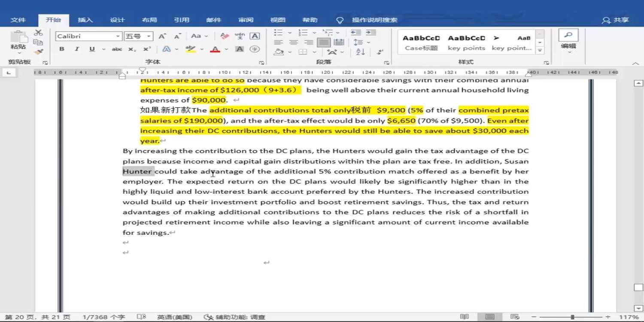644x322 pixels.
Task: Switch to the 引用 (References) tab
Action: (182, 20)
